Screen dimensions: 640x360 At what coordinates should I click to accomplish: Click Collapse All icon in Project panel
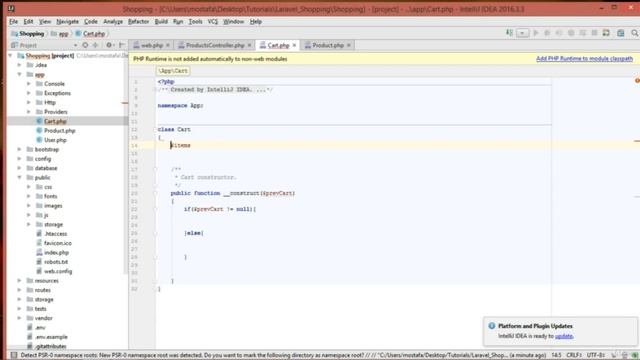[x=96, y=45]
